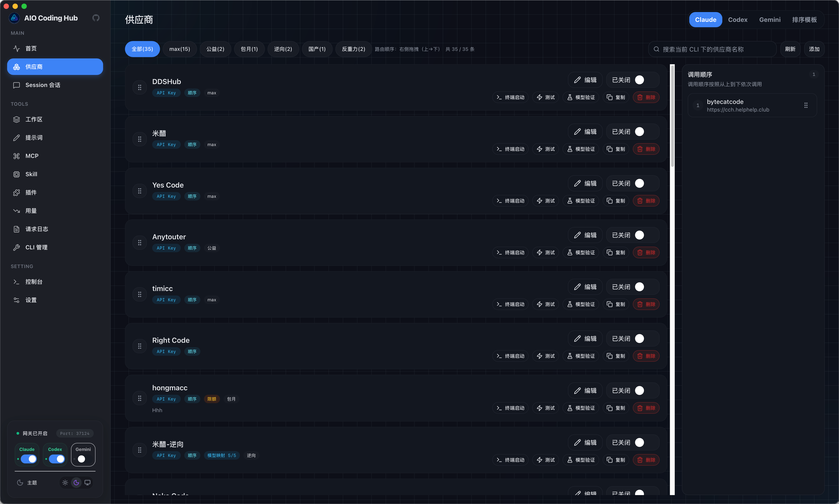Open the 排序模板 tab

tap(804, 20)
